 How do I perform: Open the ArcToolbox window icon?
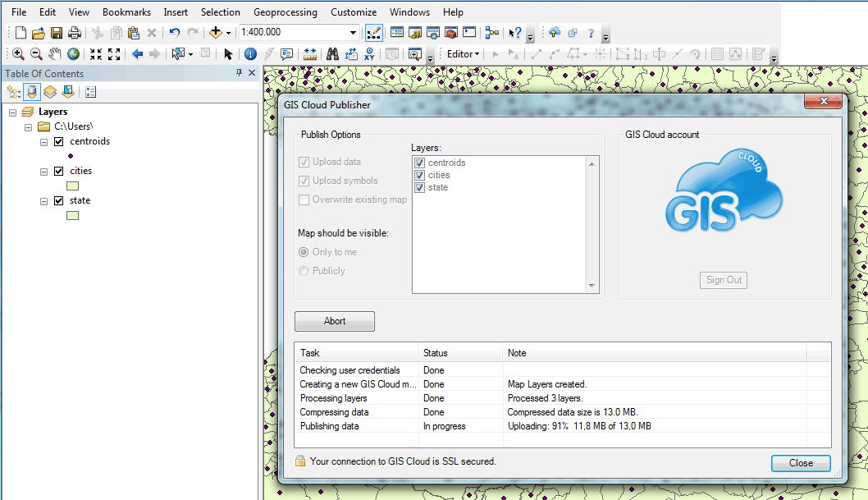[450, 33]
